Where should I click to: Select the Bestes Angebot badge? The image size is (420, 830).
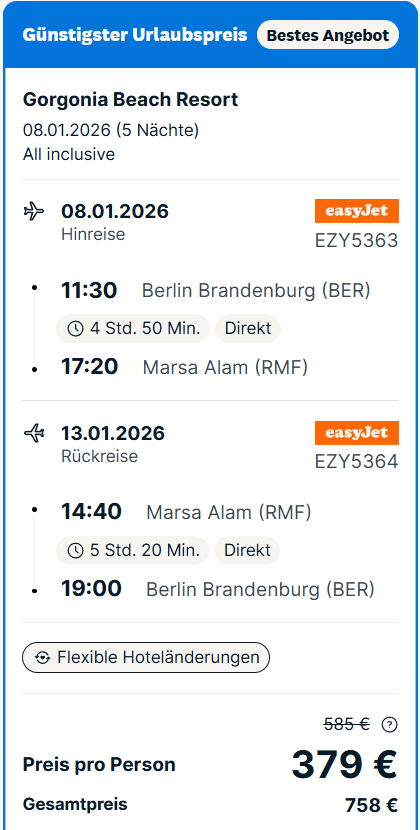[328, 35]
